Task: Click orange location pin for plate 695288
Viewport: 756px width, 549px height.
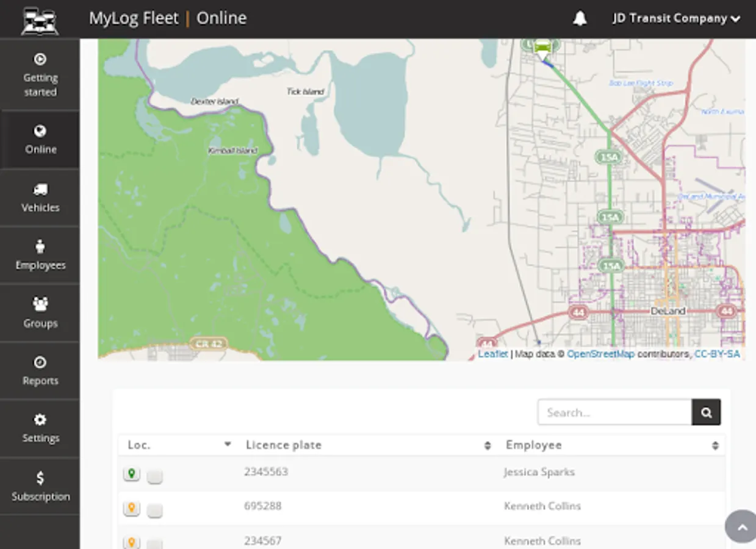Action: coord(131,508)
